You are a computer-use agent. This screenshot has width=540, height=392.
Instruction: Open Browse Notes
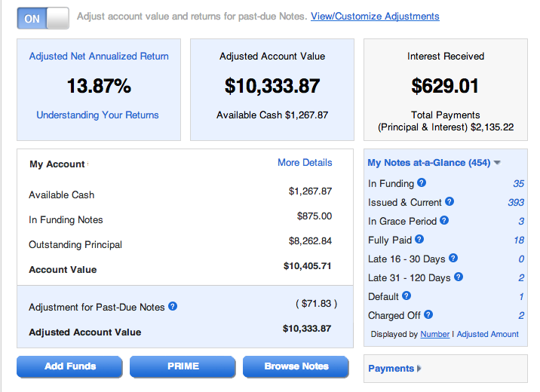296,366
